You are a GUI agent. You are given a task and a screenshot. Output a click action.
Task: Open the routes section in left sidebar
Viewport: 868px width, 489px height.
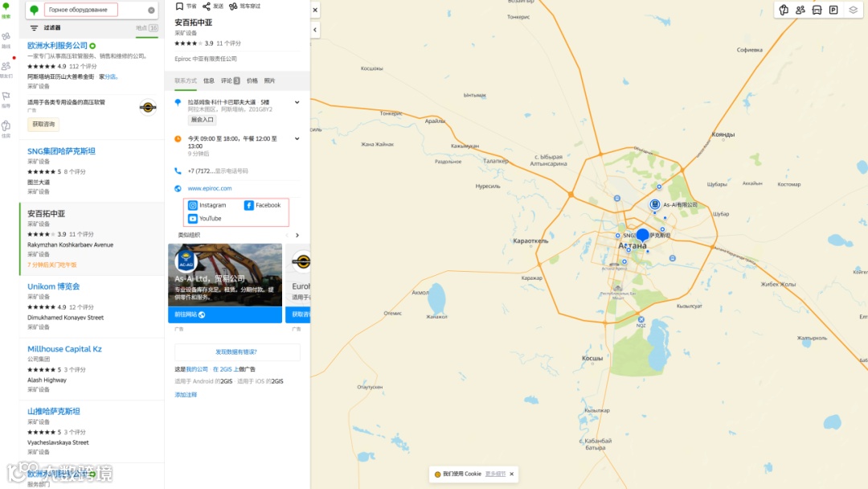(6, 39)
